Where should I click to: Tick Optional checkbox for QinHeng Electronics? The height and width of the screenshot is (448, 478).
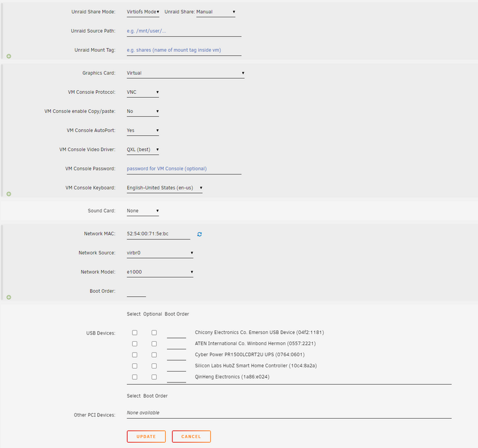tap(154, 377)
